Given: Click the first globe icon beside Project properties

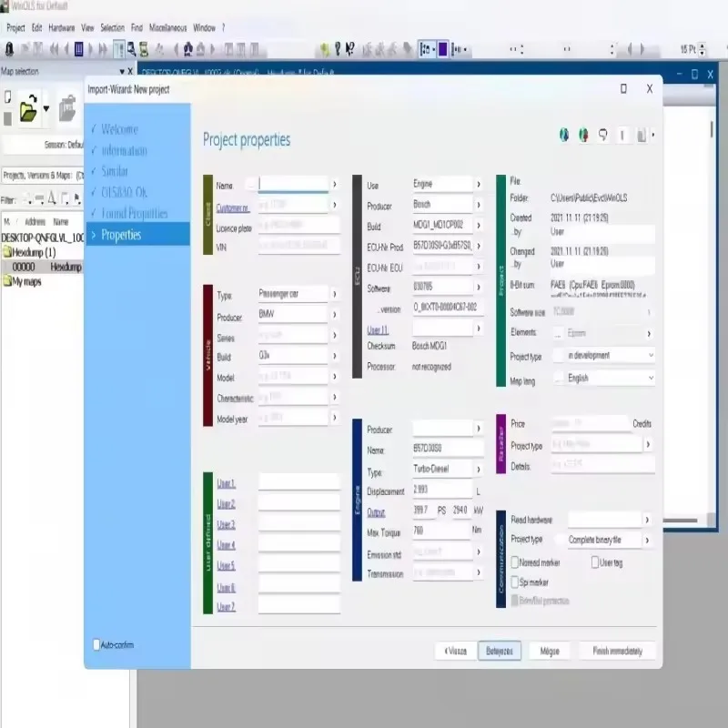Looking at the screenshot, I should pyautogui.click(x=564, y=135).
